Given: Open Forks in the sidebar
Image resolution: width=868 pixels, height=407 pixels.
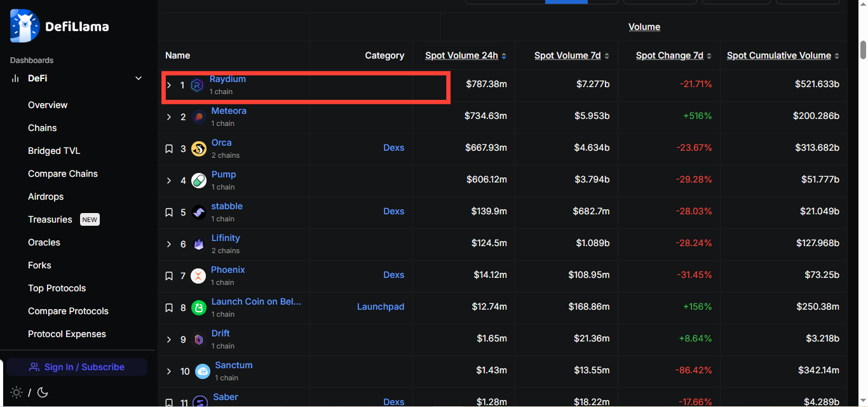Looking at the screenshot, I should coord(39,265).
